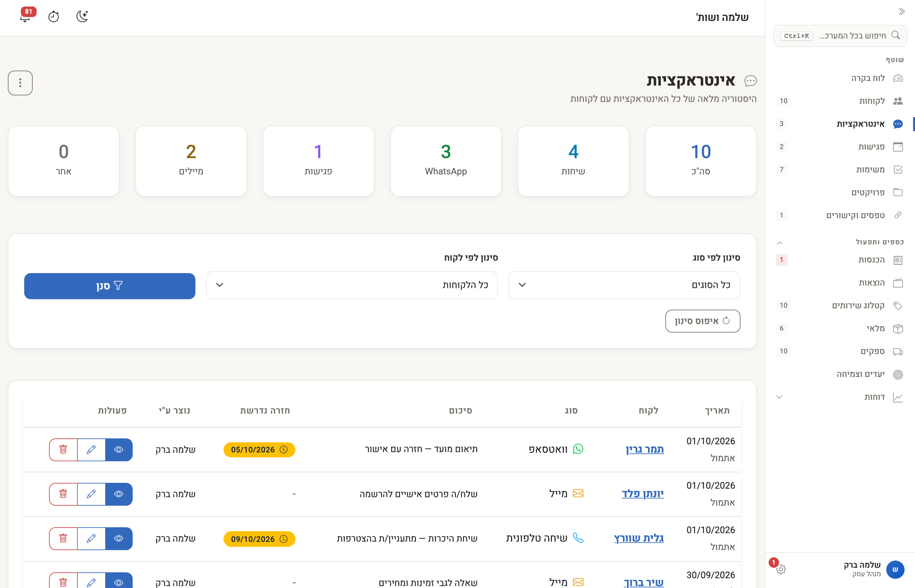Open client link גלית שוורץ
This screenshot has height=588, width=915.
pos(639,538)
